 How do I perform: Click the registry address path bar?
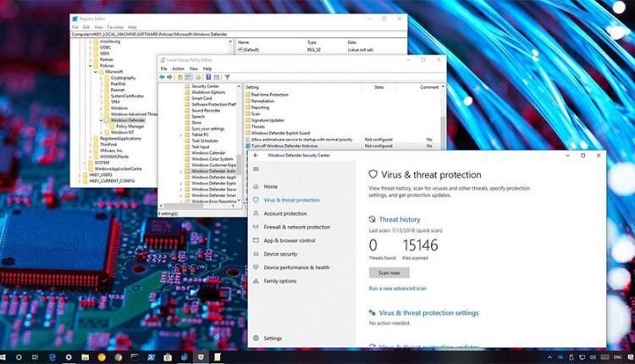[x=239, y=35]
